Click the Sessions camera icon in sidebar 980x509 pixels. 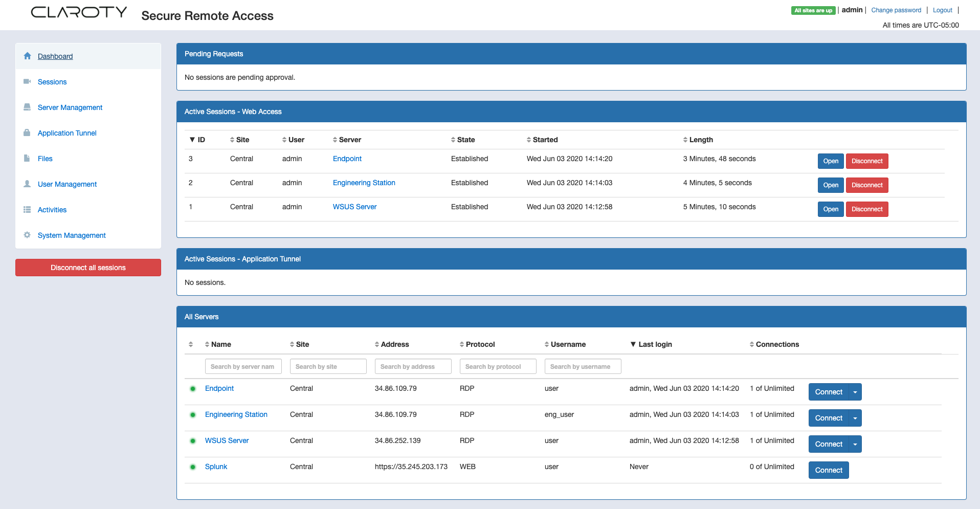27,81
